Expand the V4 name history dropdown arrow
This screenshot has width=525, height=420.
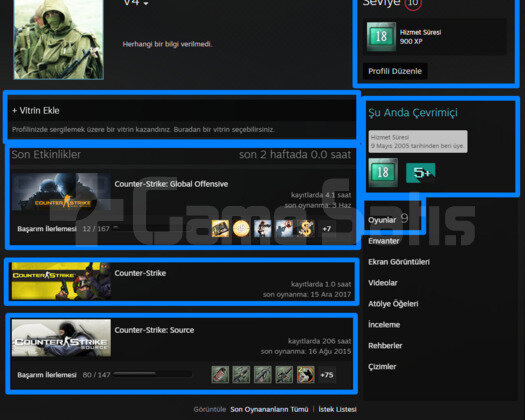click(x=146, y=4)
